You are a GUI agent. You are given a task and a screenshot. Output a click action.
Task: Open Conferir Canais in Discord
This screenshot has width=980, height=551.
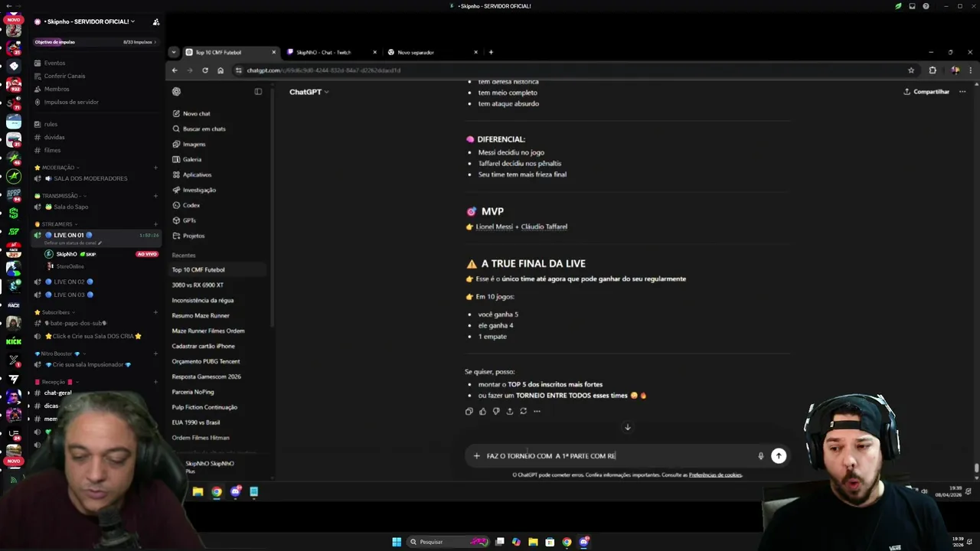64,76
